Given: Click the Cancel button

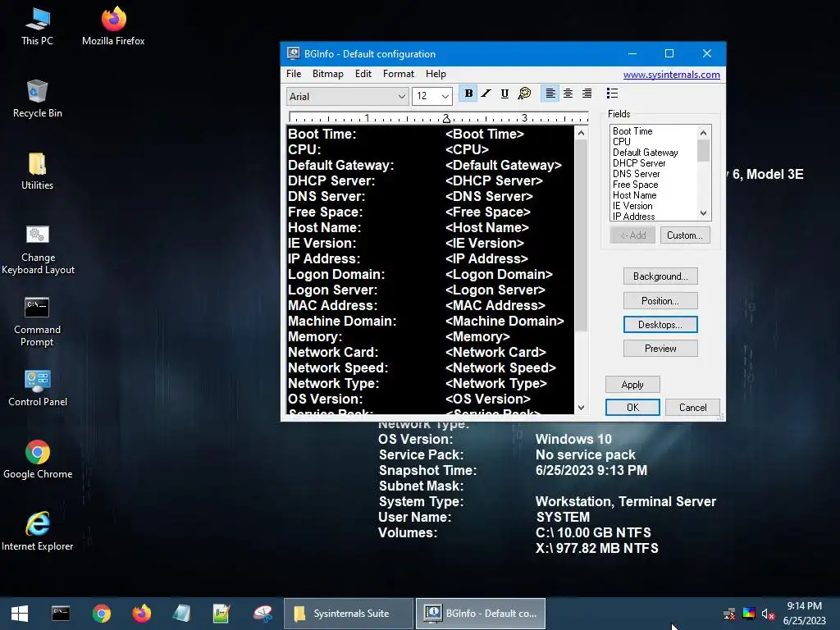Looking at the screenshot, I should click(692, 408).
